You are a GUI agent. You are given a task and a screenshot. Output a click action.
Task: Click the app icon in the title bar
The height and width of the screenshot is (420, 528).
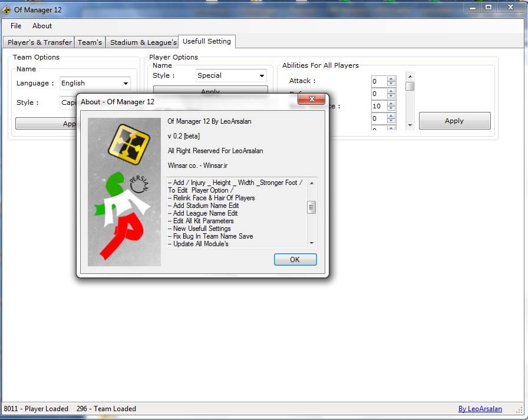[6, 9]
